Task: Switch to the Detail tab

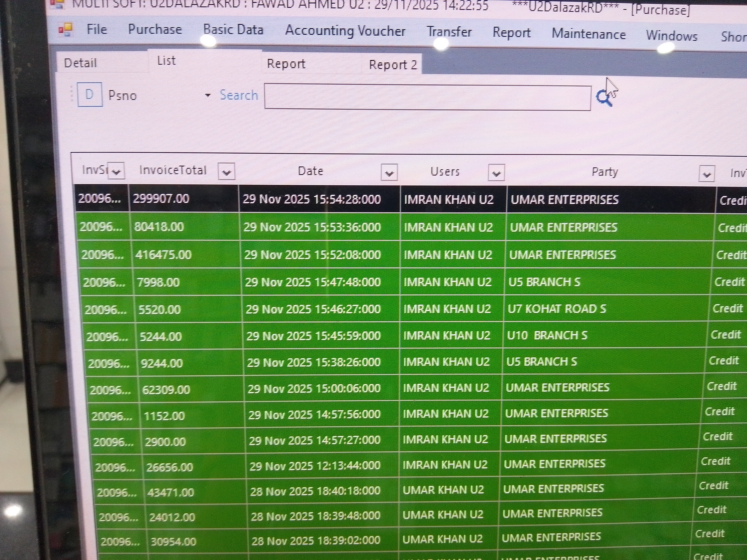Action: pyautogui.click(x=80, y=63)
